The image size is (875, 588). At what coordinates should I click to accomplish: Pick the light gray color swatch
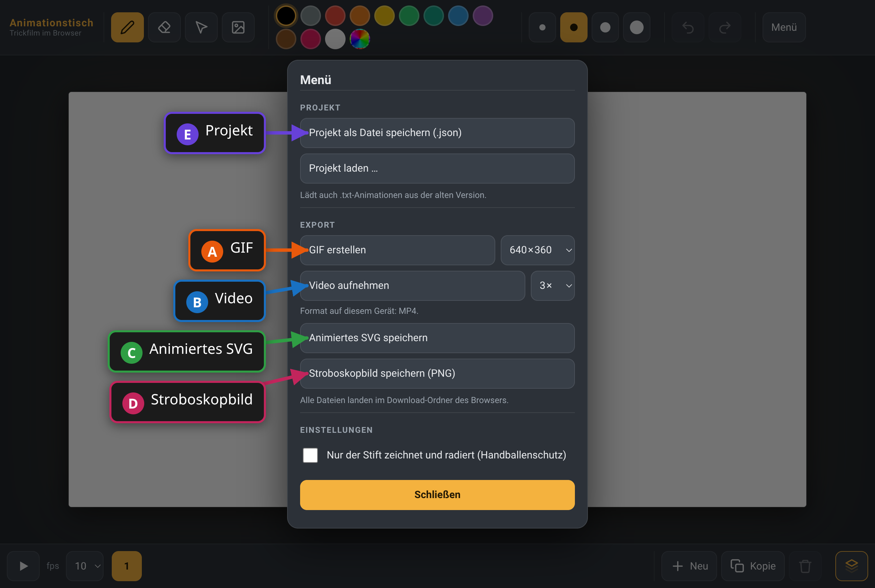335,39
